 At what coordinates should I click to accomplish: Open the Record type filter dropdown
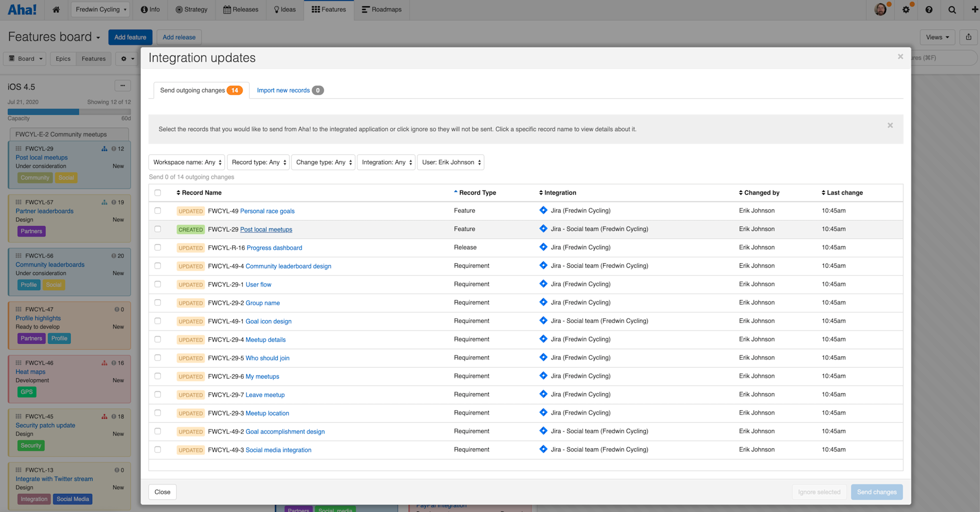click(x=258, y=162)
